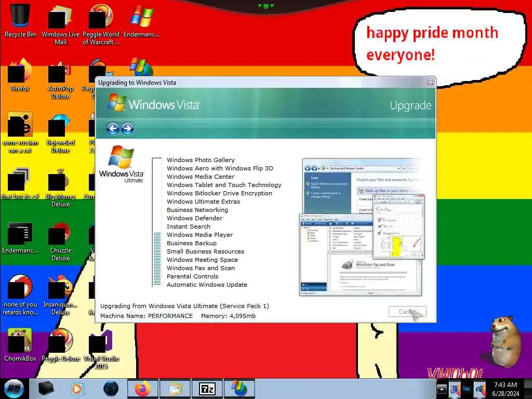532x399 pixels.
Task: Close the Upgrading to Windows Vista dialog
Action: click(430, 83)
